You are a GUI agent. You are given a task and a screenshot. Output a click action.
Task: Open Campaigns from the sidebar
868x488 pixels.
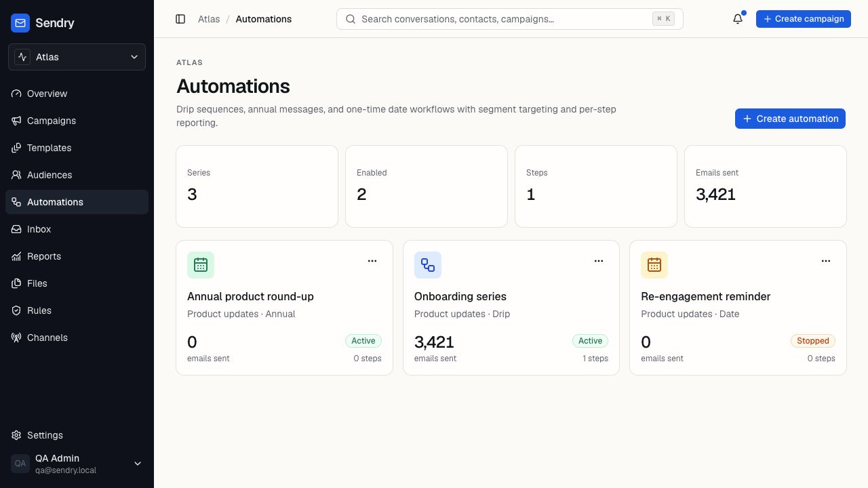pos(77,121)
